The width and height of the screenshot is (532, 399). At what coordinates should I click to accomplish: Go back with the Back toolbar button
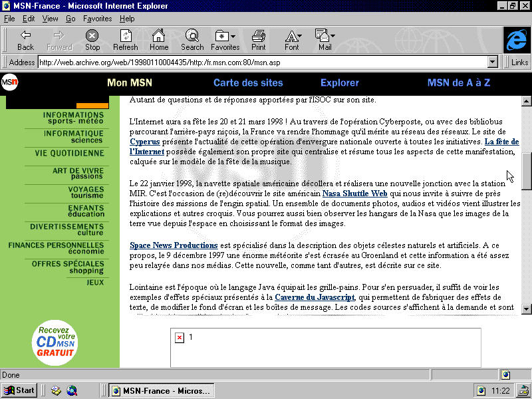(26, 41)
